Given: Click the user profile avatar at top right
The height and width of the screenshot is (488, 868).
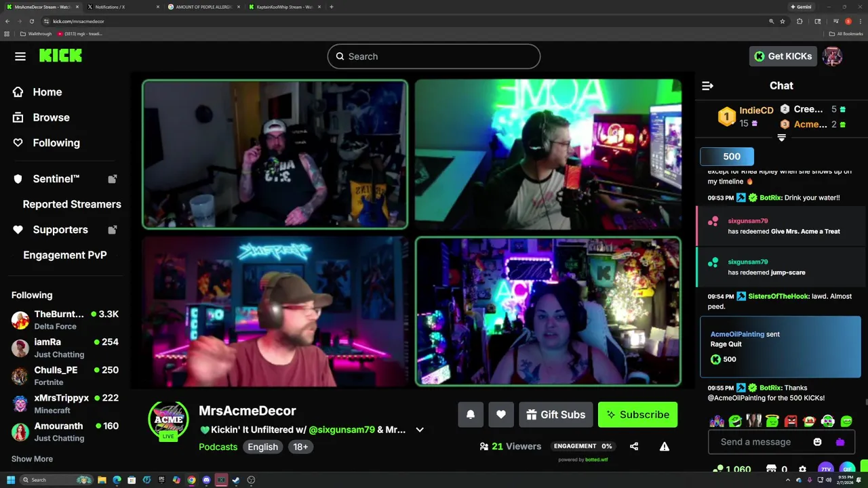Looking at the screenshot, I should pyautogui.click(x=832, y=56).
